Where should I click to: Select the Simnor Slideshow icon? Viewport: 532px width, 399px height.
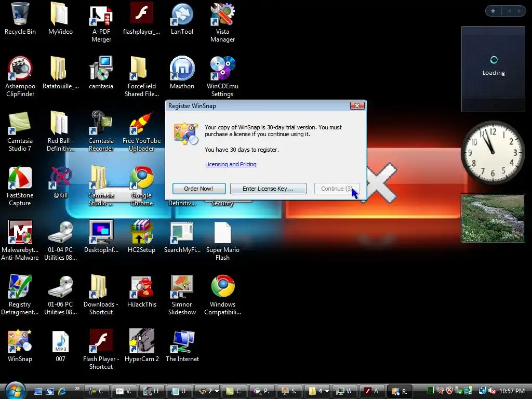[x=182, y=287]
